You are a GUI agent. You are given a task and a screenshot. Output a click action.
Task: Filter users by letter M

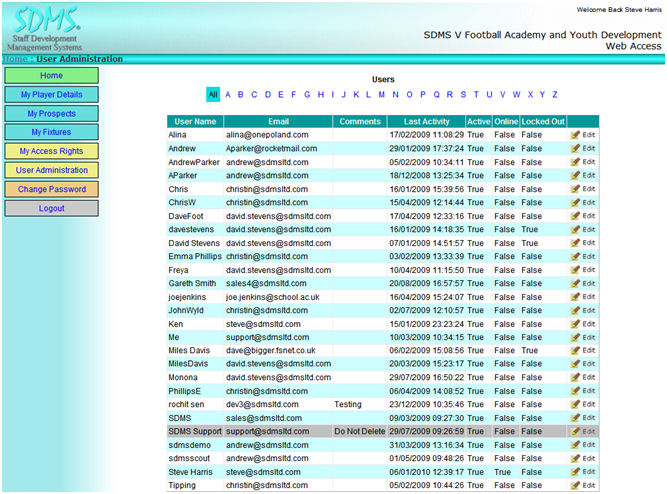[382, 94]
